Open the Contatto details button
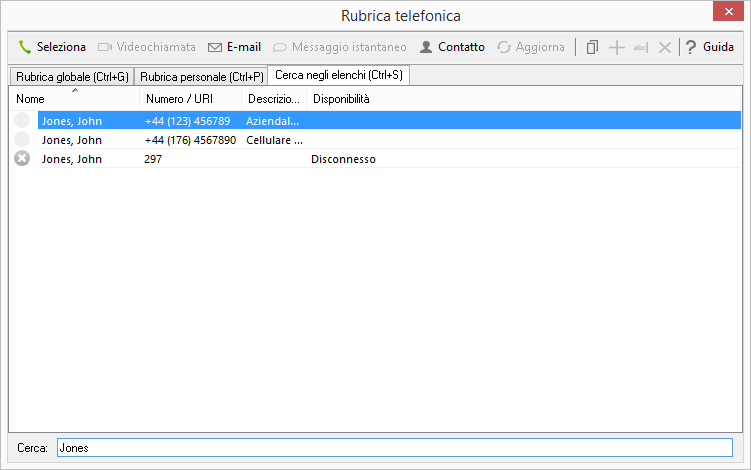Screen dimensions: 751x470 [x=452, y=47]
